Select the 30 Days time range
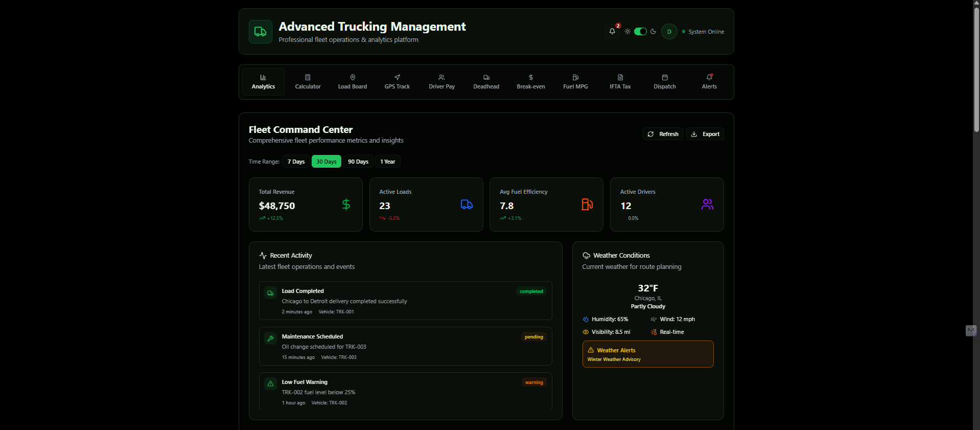 tap(326, 162)
